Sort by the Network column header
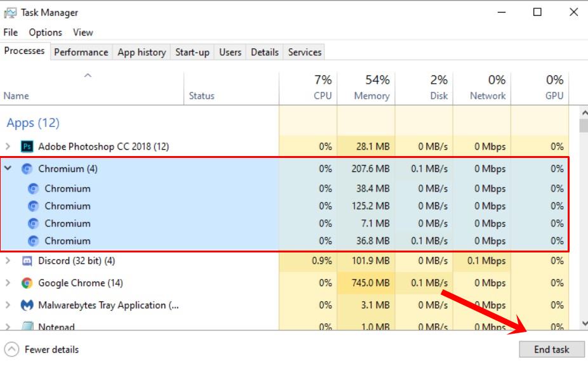The image size is (588, 366). pos(482,88)
